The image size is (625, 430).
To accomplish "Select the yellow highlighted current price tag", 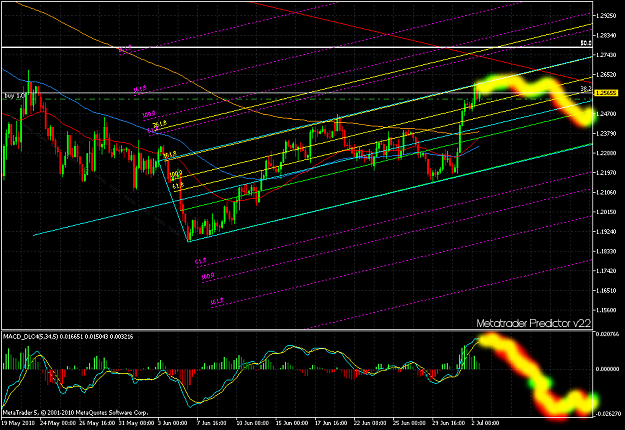I will [606, 93].
